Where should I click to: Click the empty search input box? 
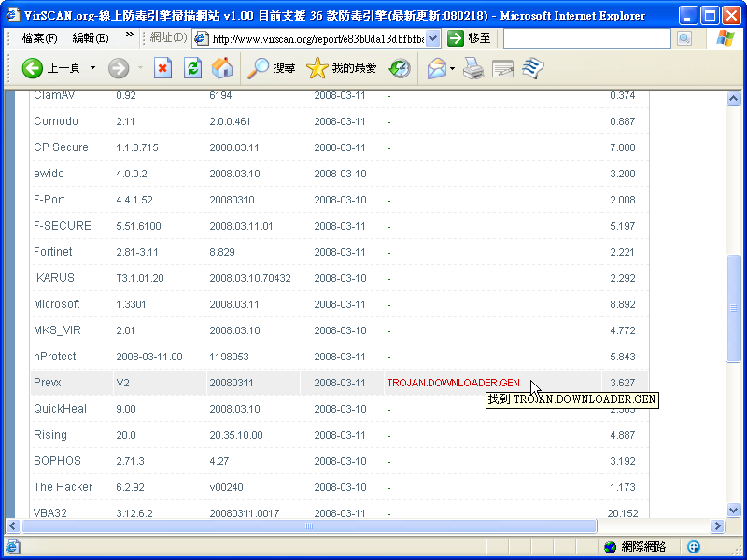coord(587,38)
